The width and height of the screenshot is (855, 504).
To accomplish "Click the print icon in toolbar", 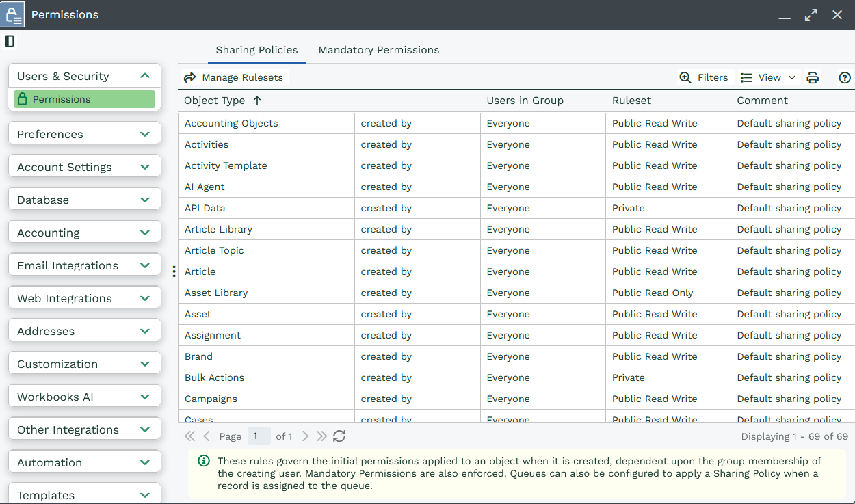I will (813, 78).
